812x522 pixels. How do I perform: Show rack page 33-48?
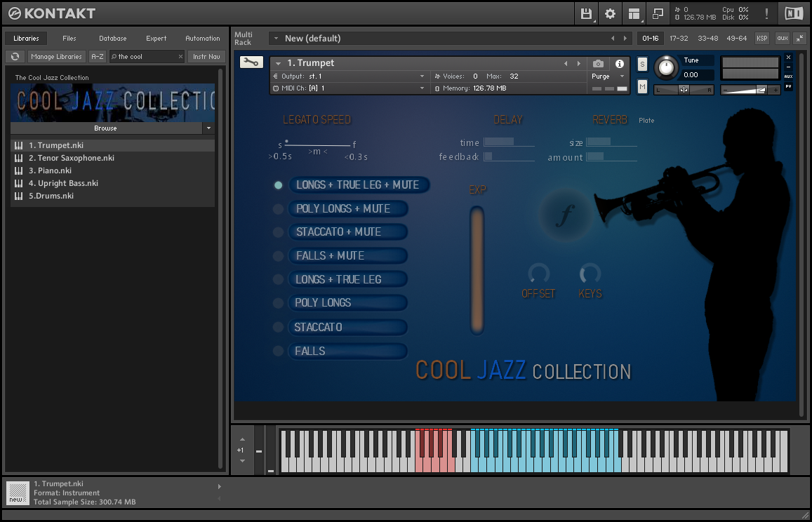tap(708, 39)
